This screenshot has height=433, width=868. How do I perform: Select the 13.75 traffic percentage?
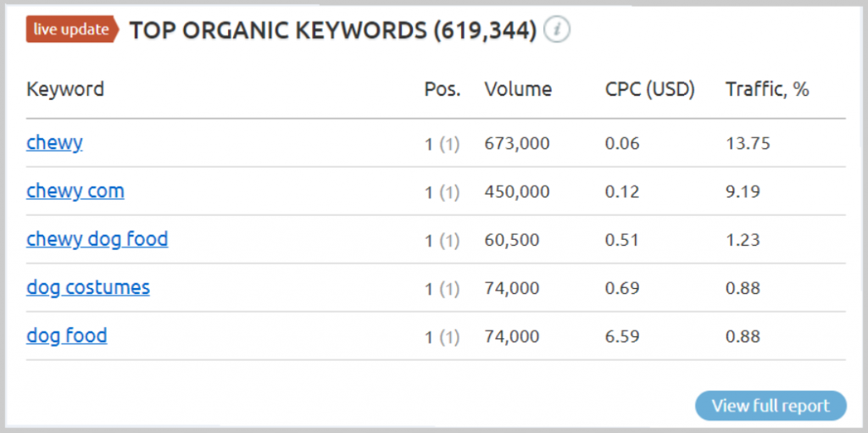[748, 144]
